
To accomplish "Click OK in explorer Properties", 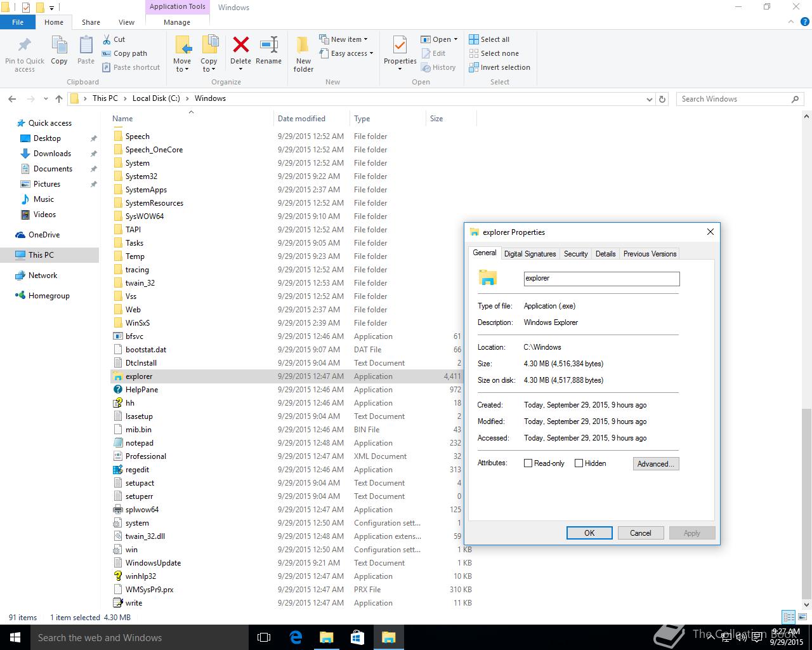I will click(x=589, y=533).
